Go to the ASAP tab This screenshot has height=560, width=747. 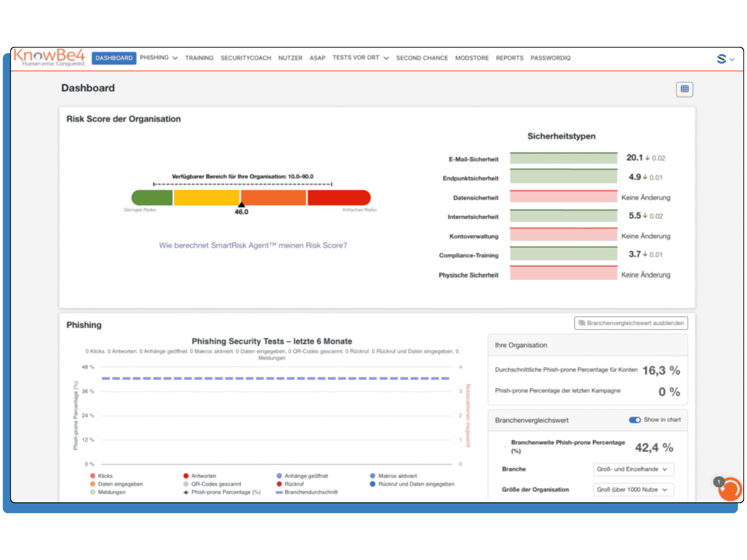point(317,58)
